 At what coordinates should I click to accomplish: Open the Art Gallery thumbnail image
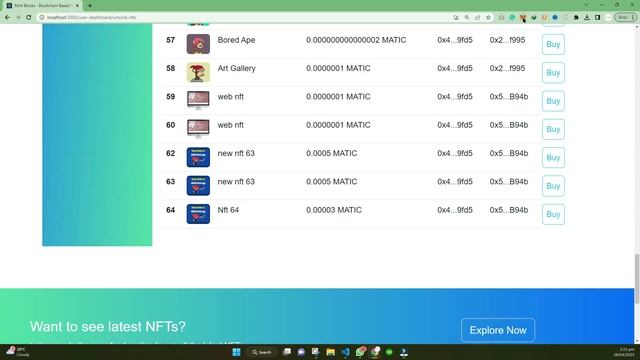(x=198, y=72)
